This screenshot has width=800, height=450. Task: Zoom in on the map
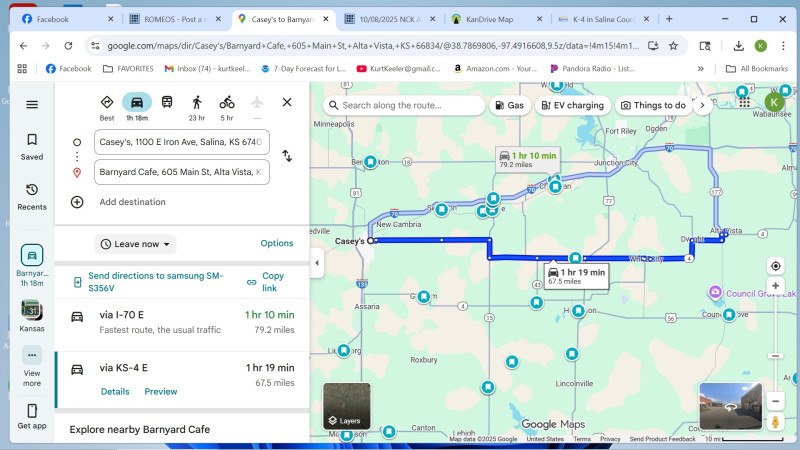point(776,286)
